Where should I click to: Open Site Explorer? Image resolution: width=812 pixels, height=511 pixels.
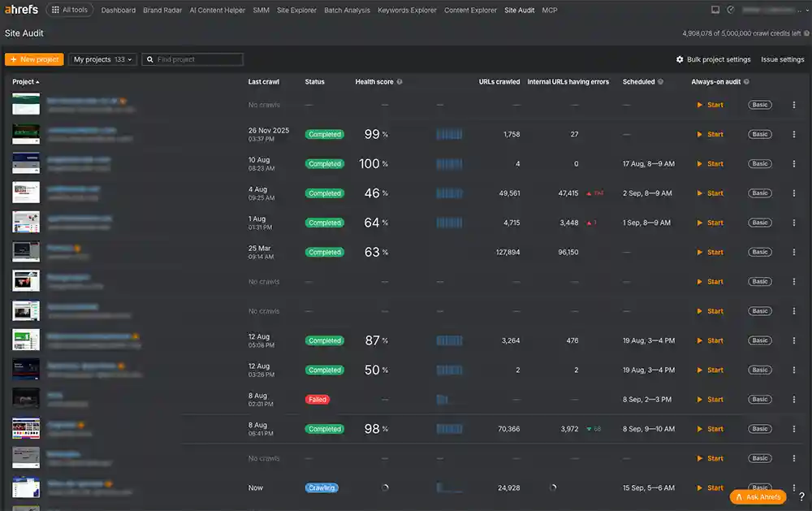pyautogui.click(x=296, y=11)
